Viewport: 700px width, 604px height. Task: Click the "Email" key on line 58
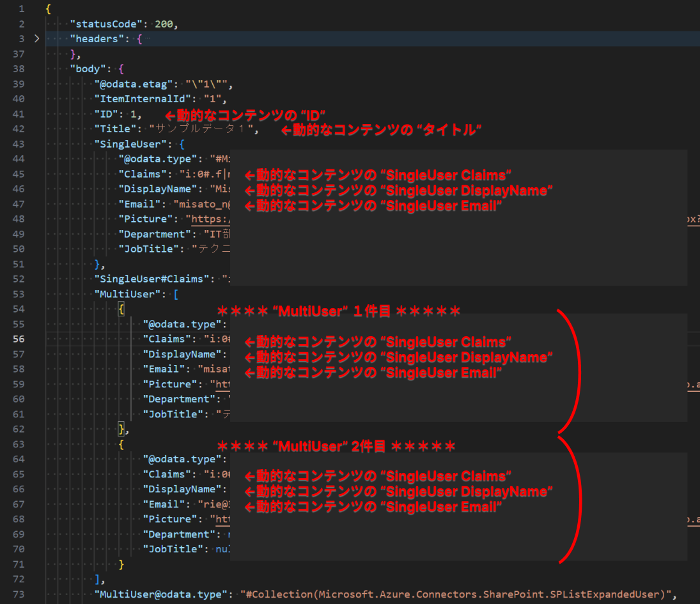(164, 369)
